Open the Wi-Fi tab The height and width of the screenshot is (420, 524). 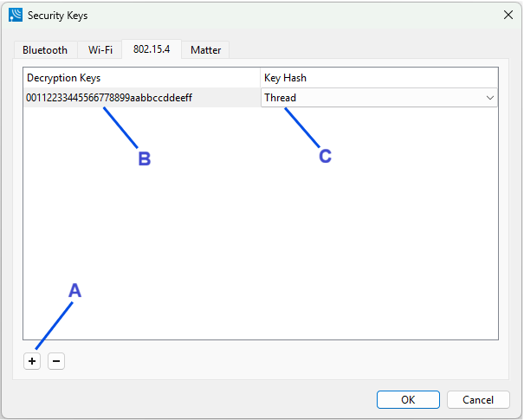click(x=100, y=50)
